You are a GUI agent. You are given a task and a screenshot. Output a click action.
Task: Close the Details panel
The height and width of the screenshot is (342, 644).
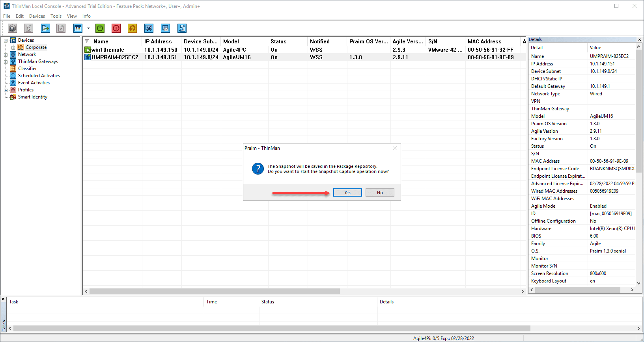pyautogui.click(x=640, y=39)
